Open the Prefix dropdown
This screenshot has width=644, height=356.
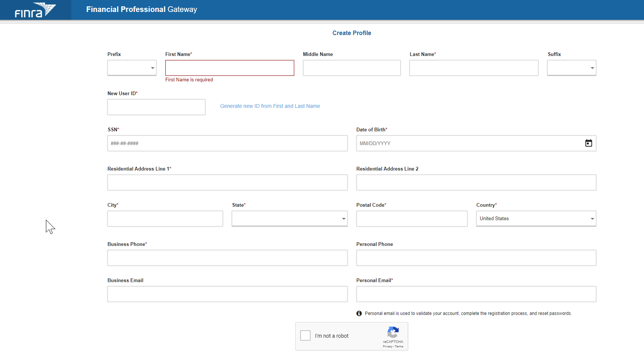pyautogui.click(x=132, y=68)
